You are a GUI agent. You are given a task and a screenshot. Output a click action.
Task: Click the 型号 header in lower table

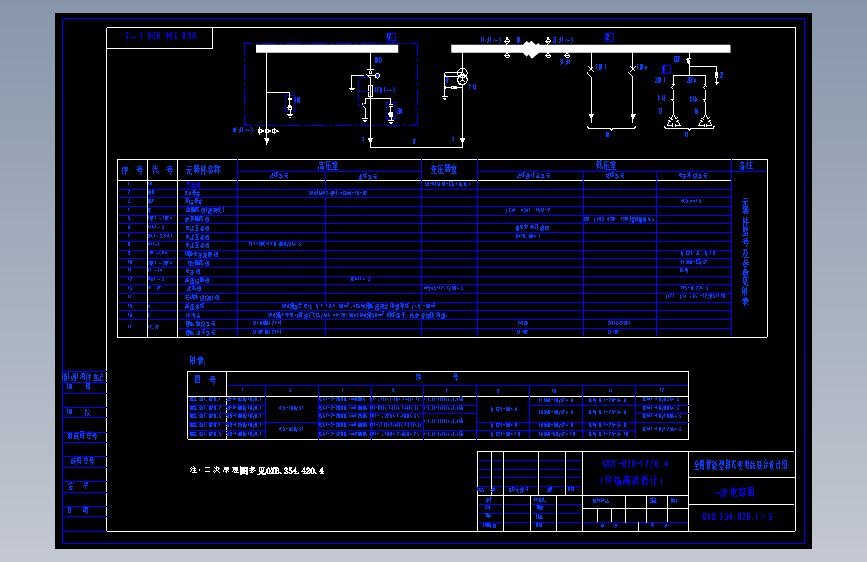pyautogui.click(x=436, y=377)
